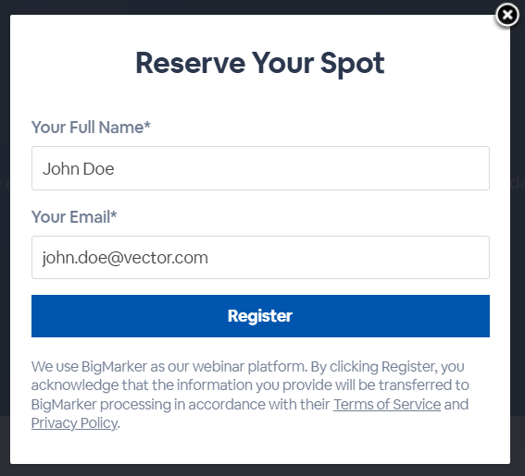This screenshot has height=476, width=525.
Task: Click the Your Full Name input field
Action: click(x=260, y=168)
